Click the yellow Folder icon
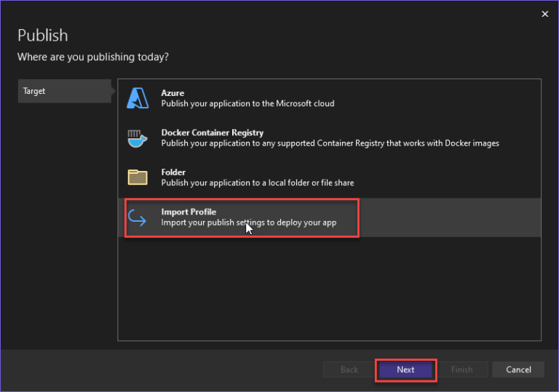 tap(138, 177)
